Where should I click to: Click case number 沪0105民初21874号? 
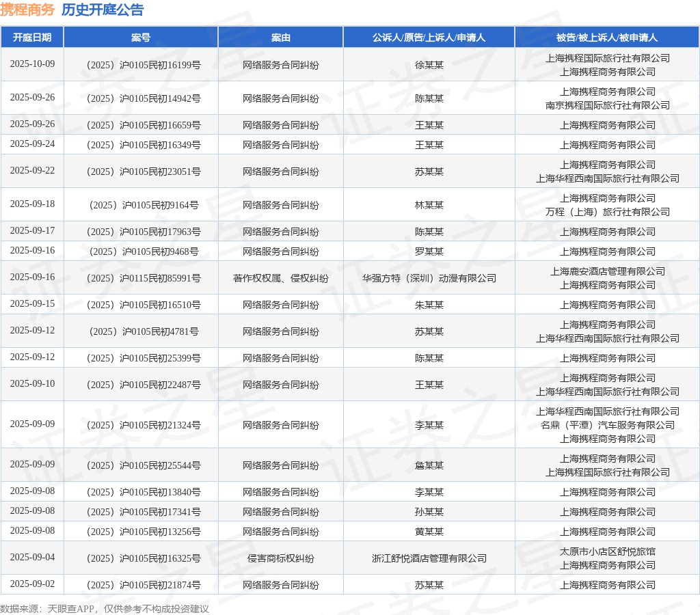click(x=144, y=585)
